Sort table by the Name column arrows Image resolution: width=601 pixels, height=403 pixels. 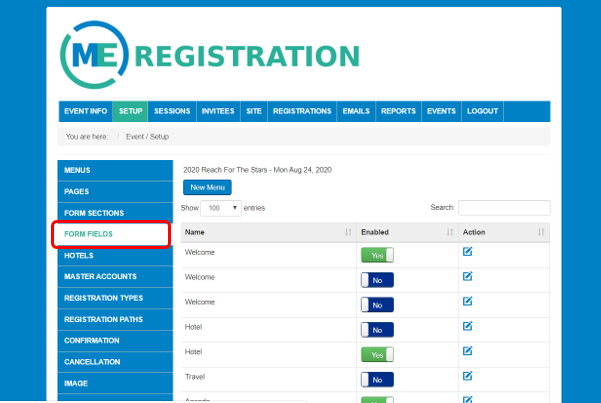(347, 231)
